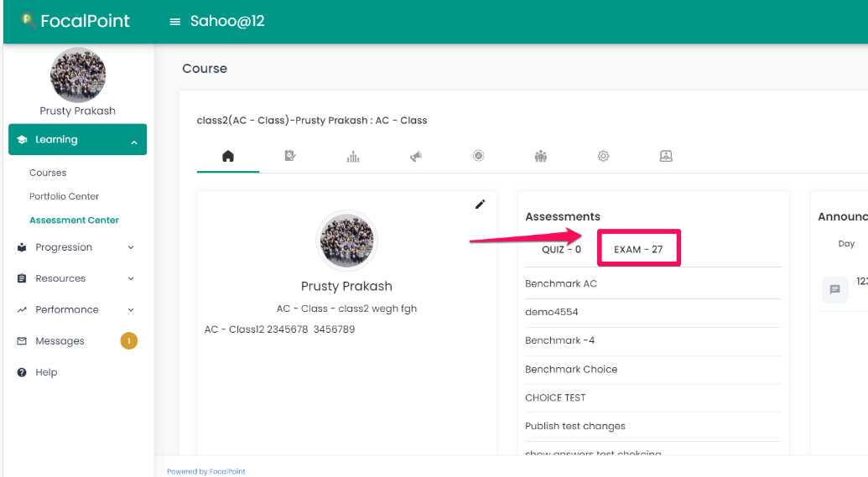Switch to the EXAM - 27 tab
The image size is (868, 477).
[x=638, y=250]
